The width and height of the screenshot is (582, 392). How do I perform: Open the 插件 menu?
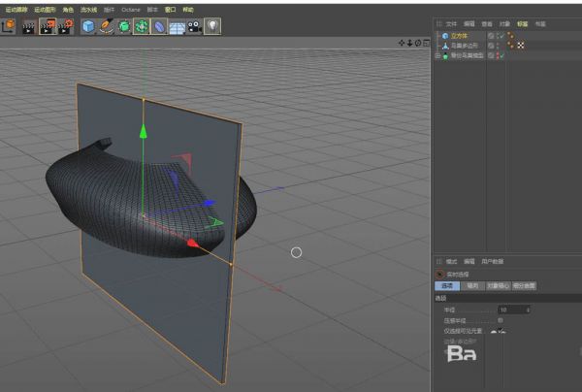tap(109, 10)
